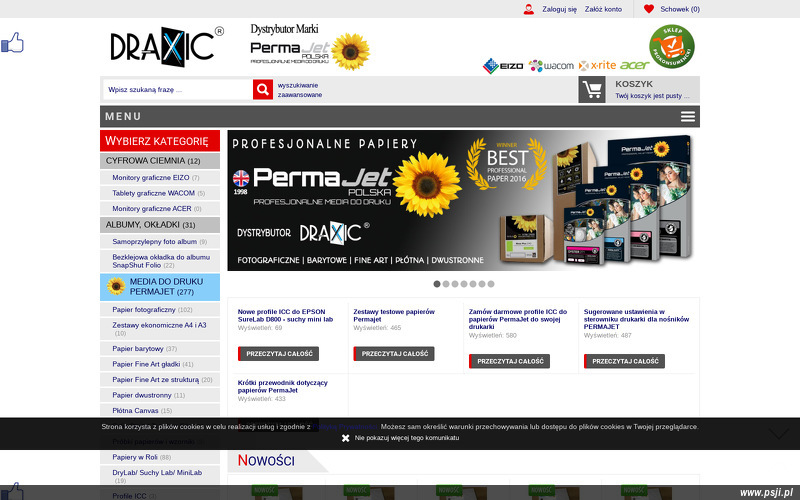
Task: Open Schowek (0) link
Action: tap(680, 9)
